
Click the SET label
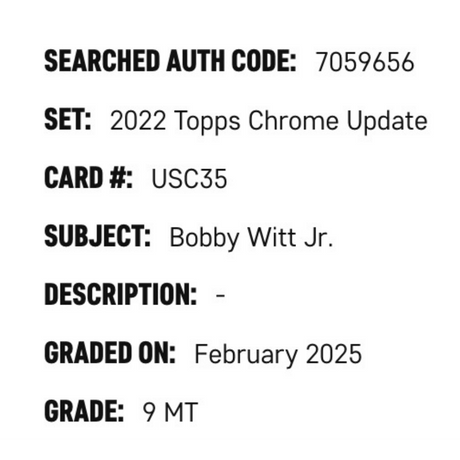point(68,119)
